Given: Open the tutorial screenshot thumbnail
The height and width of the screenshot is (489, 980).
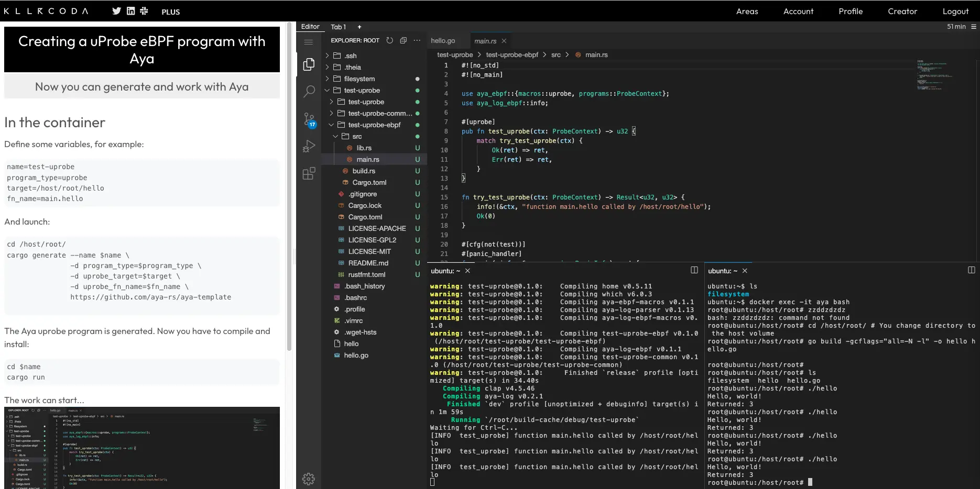Looking at the screenshot, I should tap(142, 448).
